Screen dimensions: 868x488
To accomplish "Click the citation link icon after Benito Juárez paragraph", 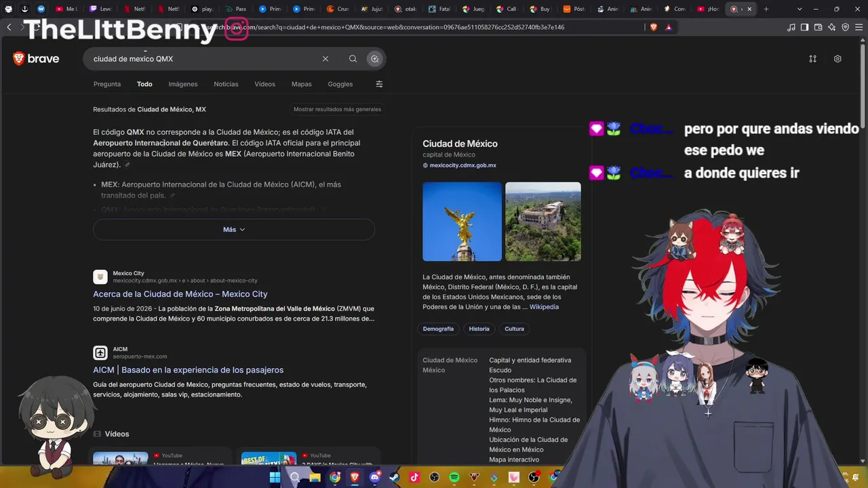I will coord(127,165).
